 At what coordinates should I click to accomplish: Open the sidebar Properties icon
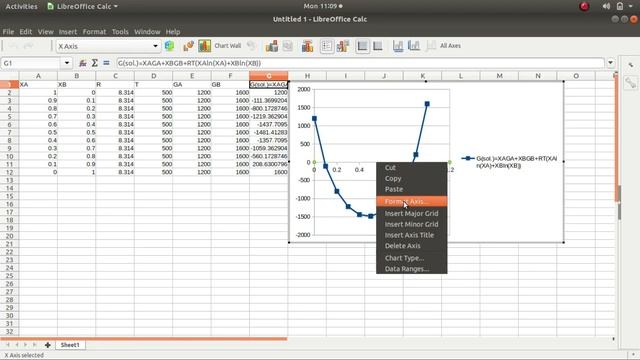pos(631,82)
